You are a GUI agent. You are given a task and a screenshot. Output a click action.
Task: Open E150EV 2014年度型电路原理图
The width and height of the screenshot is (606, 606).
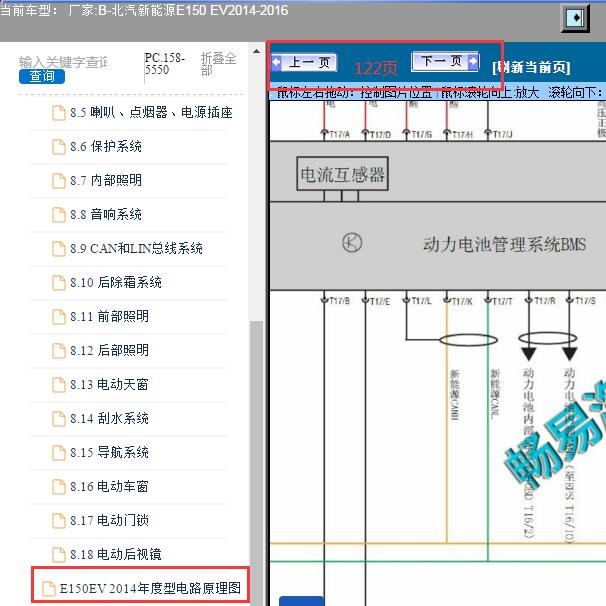(x=150, y=589)
